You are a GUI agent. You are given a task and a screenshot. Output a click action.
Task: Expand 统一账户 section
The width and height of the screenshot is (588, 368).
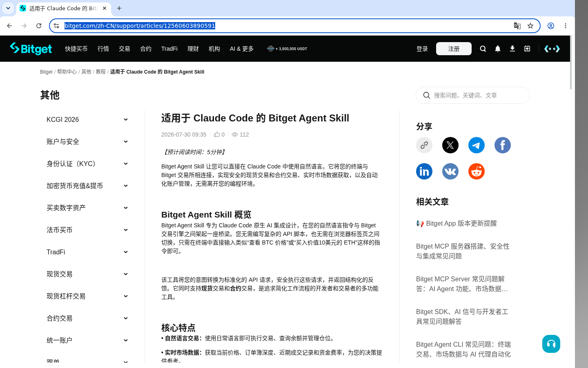[87, 340]
